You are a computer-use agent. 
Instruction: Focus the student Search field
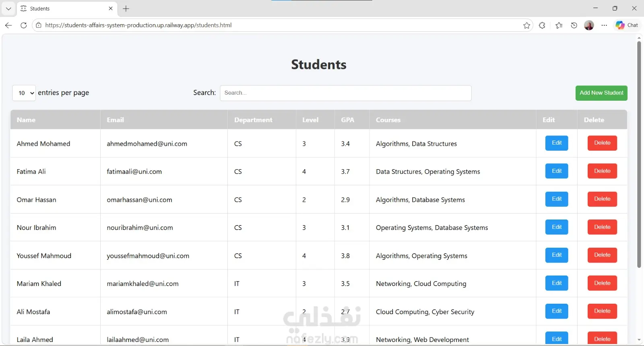tap(346, 93)
